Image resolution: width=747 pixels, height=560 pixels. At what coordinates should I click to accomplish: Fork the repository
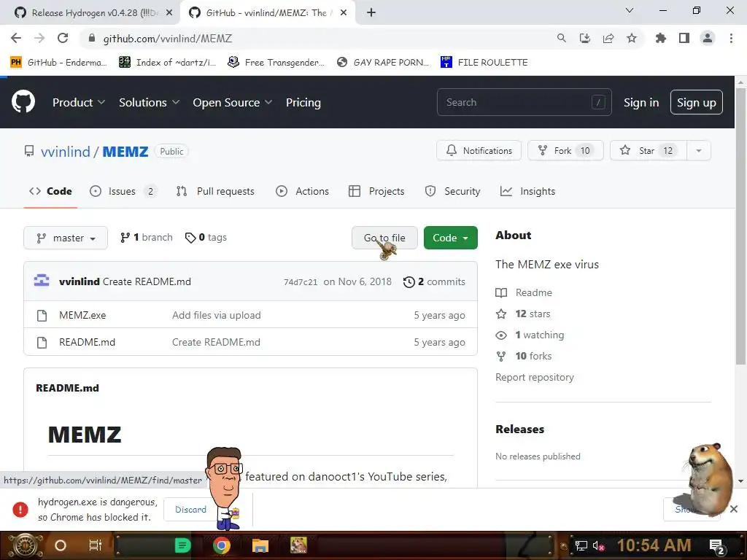pos(565,150)
